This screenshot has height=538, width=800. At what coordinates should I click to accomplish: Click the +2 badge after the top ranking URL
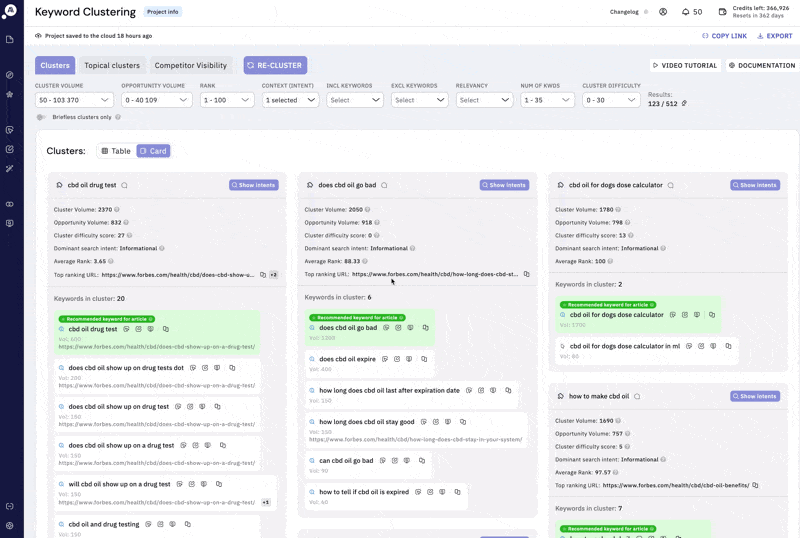273,275
